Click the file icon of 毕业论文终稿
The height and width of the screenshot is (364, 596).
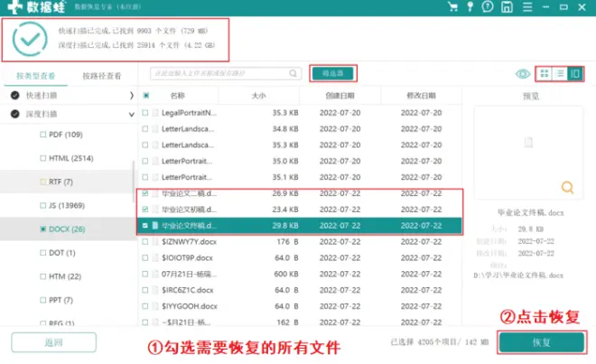[x=155, y=226]
